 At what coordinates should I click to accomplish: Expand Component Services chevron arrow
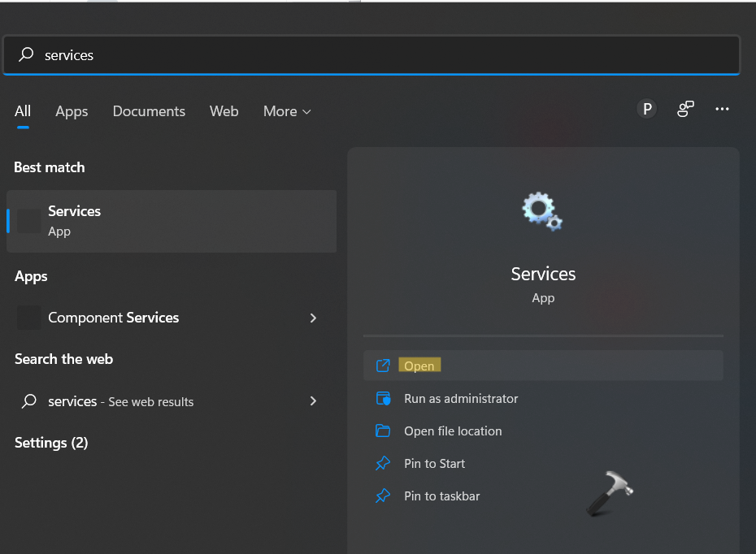[313, 318]
